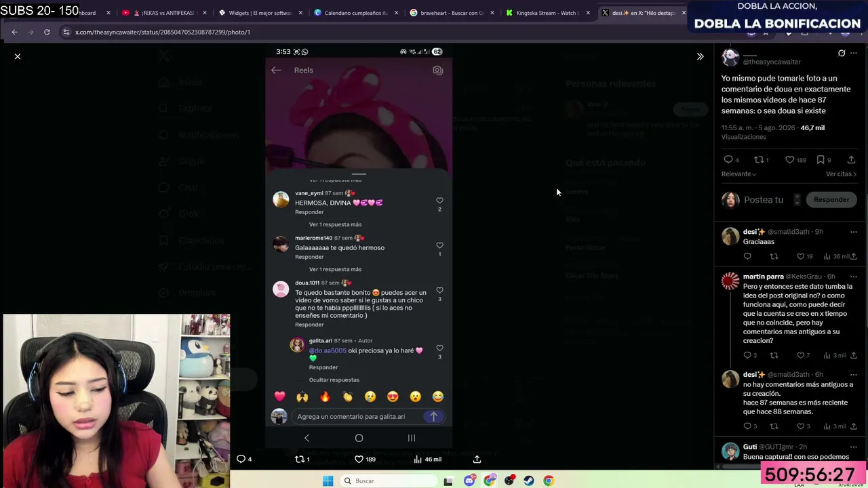Click the repost icon below the photo
The height and width of the screenshot is (488, 868).
[299, 459]
